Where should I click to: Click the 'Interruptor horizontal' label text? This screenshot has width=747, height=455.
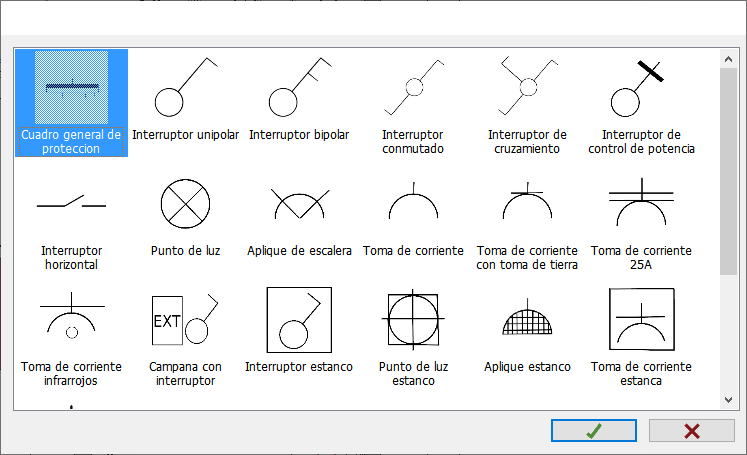pyautogui.click(x=71, y=258)
